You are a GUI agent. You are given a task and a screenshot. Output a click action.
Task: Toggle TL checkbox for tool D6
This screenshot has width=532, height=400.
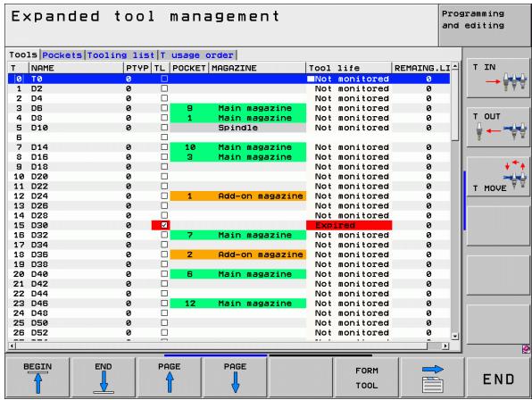164,108
